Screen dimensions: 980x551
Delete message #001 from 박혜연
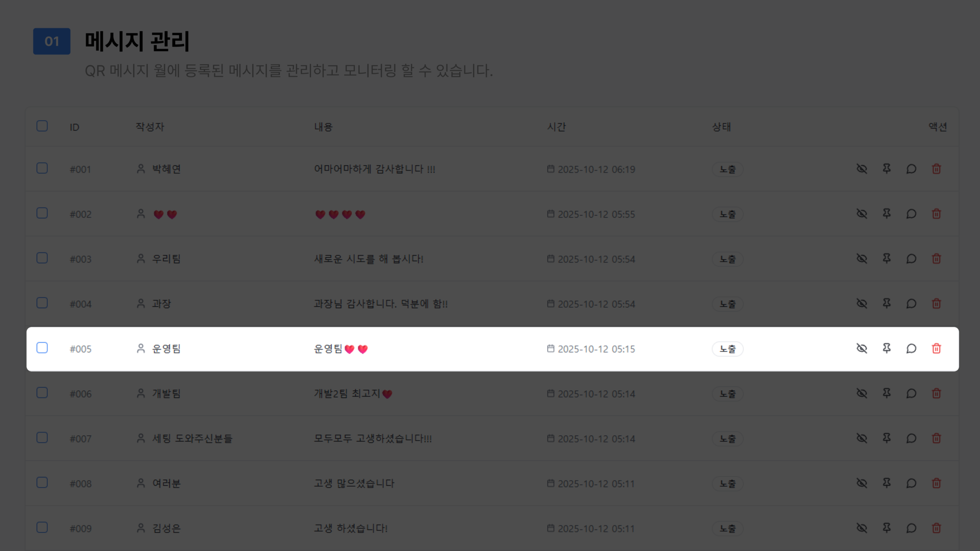(x=936, y=169)
